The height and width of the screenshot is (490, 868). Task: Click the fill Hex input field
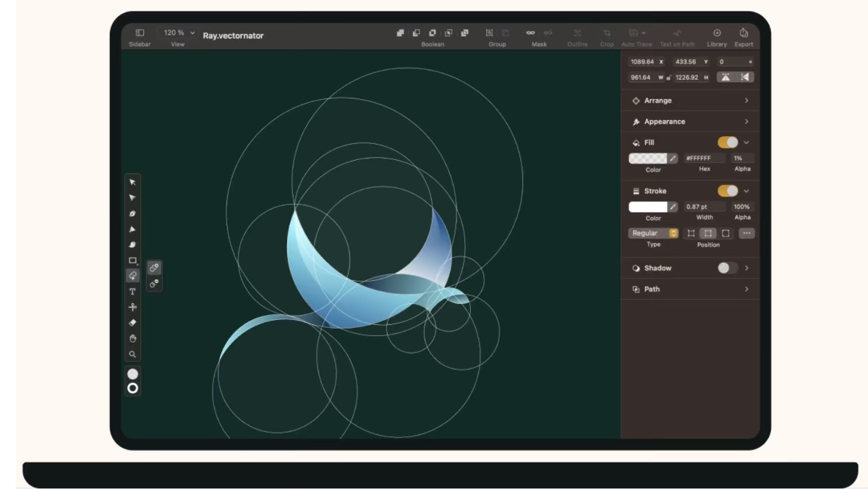705,158
